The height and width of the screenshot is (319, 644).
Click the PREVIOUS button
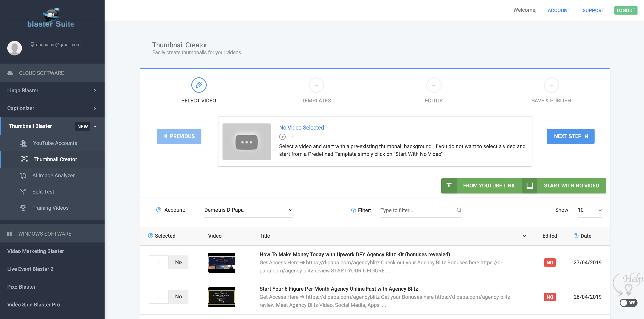[179, 136]
